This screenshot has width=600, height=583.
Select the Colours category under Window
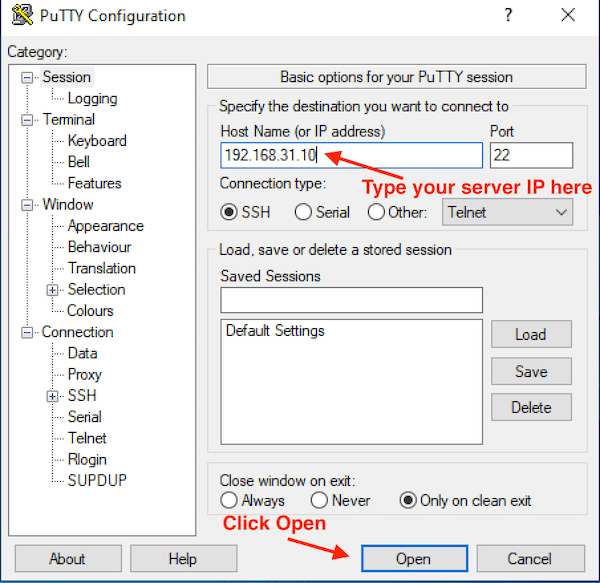[x=90, y=311]
